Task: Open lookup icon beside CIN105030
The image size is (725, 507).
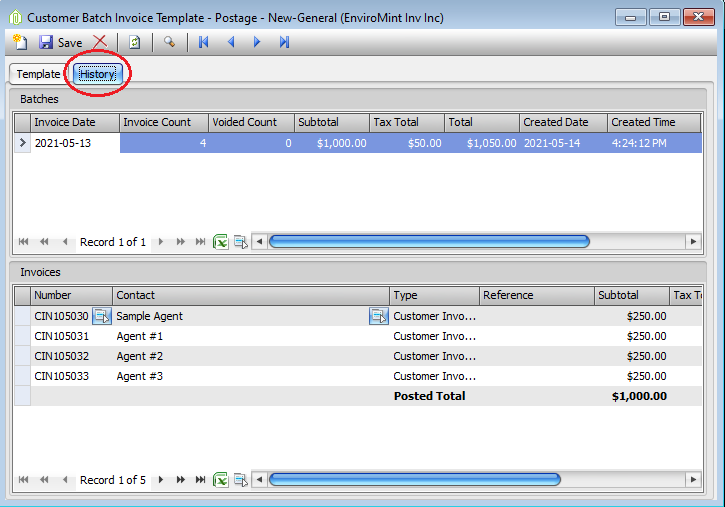Action: pos(102,316)
